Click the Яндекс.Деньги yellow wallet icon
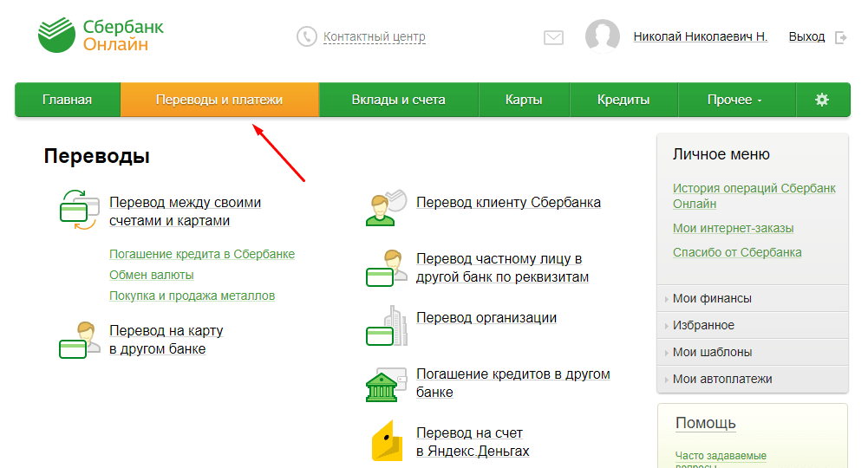 (386, 441)
